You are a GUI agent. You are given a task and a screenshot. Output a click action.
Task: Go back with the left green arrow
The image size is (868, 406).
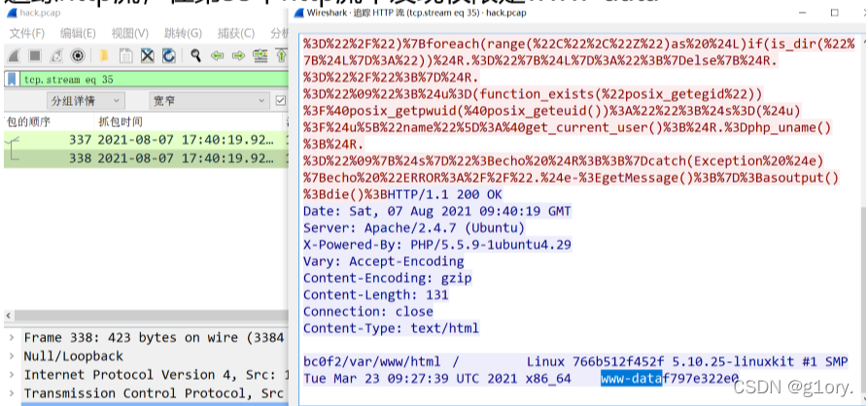click(217, 55)
